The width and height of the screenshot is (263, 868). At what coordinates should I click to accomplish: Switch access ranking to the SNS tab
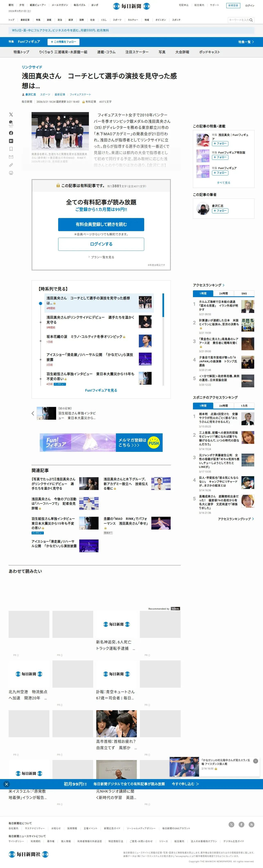(x=244, y=293)
